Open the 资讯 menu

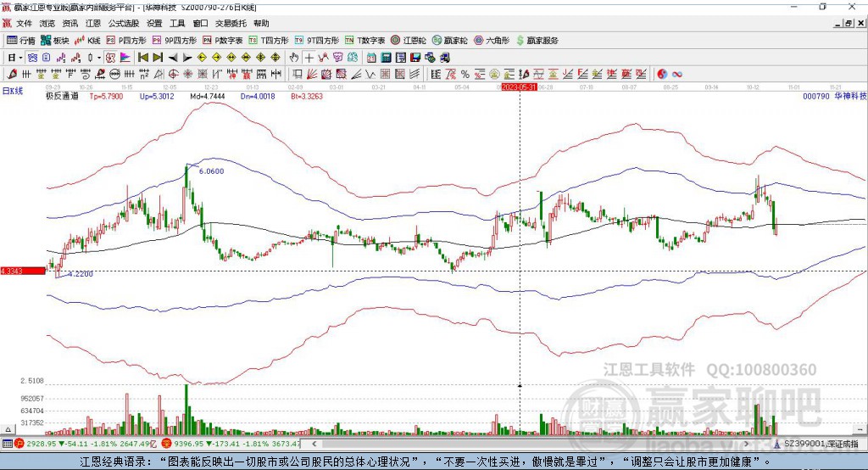(x=70, y=23)
